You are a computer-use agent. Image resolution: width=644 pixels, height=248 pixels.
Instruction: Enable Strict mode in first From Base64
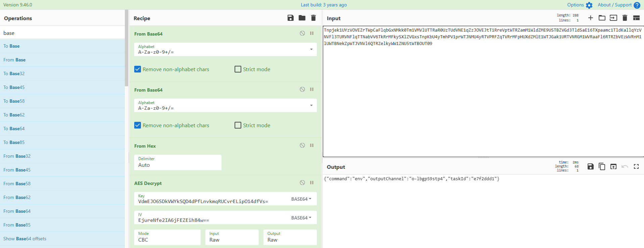238,69
